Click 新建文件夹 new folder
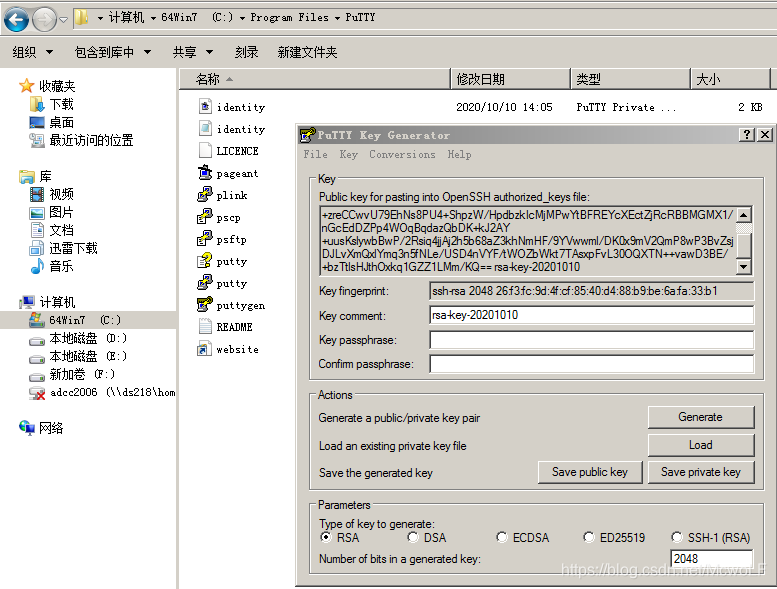 [307, 52]
